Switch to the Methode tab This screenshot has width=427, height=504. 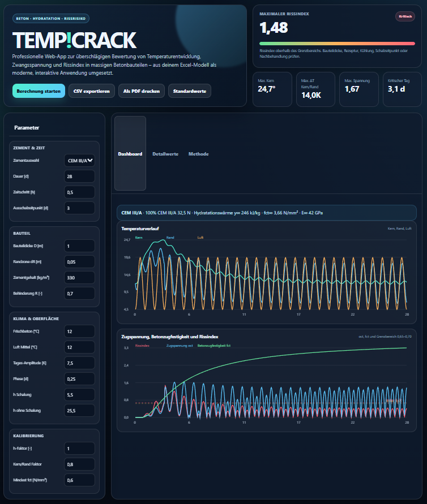199,154
